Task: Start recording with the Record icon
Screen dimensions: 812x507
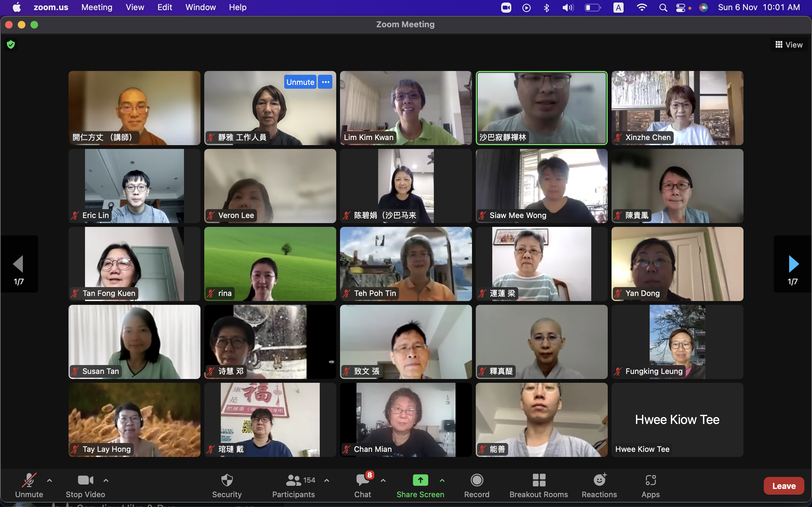Action: (x=476, y=480)
